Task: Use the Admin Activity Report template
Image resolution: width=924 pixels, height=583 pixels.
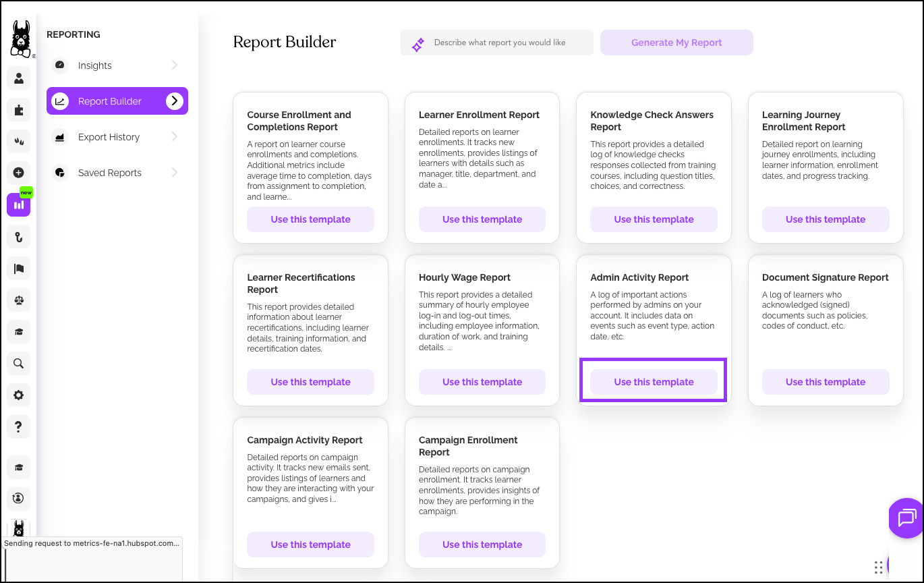Action: [654, 382]
